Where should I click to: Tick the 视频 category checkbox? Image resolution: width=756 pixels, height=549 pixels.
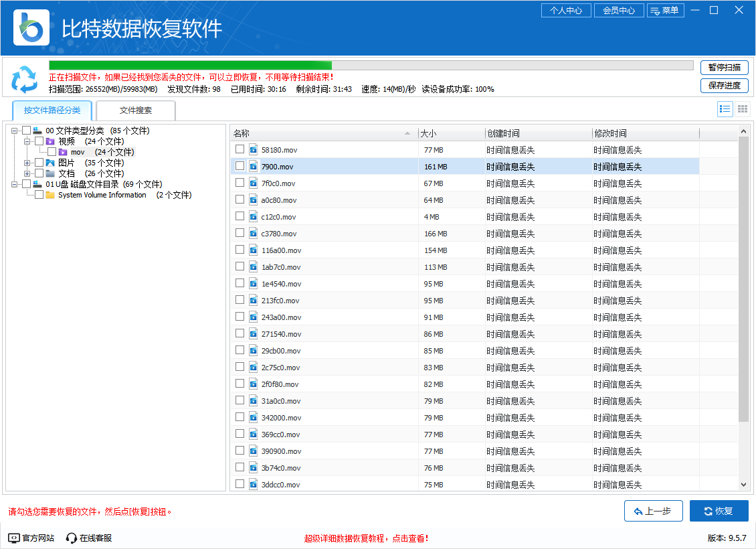39,141
